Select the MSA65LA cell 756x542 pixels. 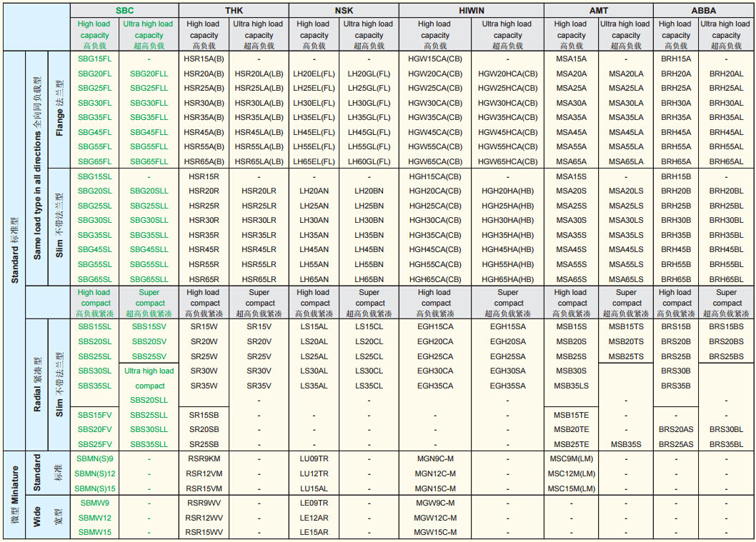(626, 161)
